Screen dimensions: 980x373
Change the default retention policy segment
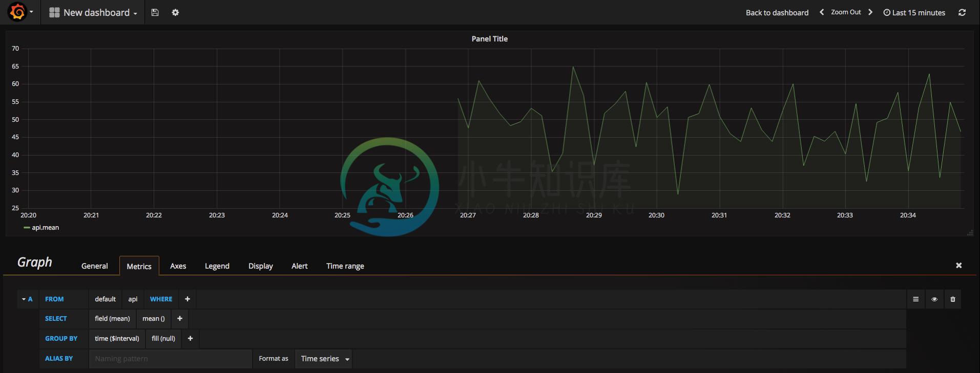coord(105,299)
